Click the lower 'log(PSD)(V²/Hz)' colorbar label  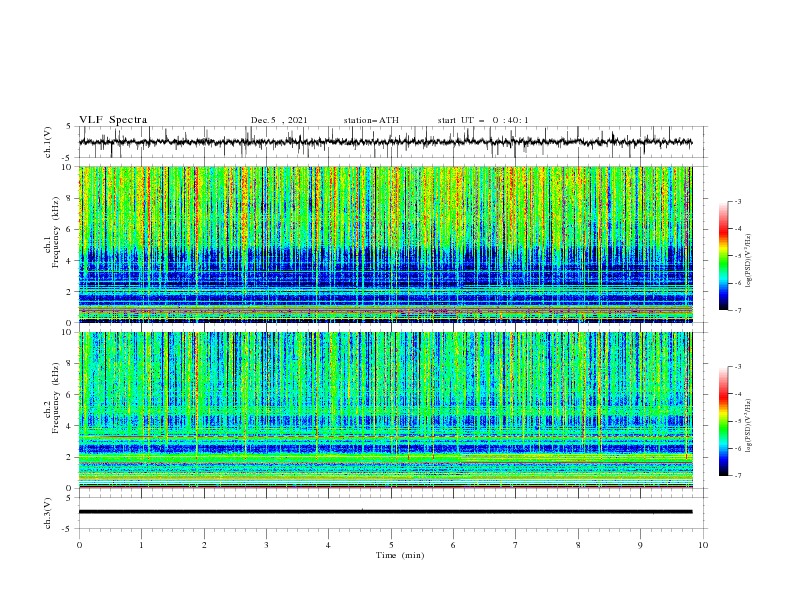pyautogui.click(x=749, y=425)
